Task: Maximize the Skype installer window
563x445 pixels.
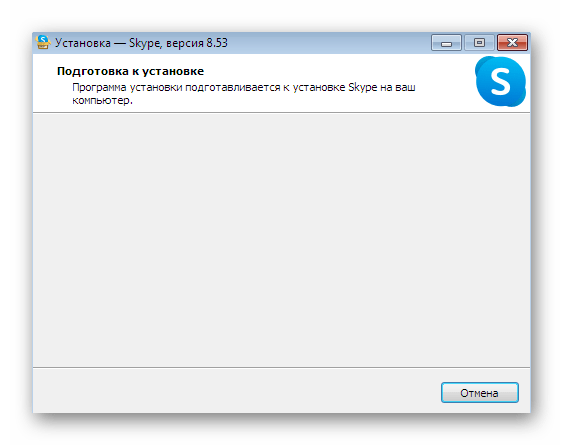Action: click(x=479, y=43)
